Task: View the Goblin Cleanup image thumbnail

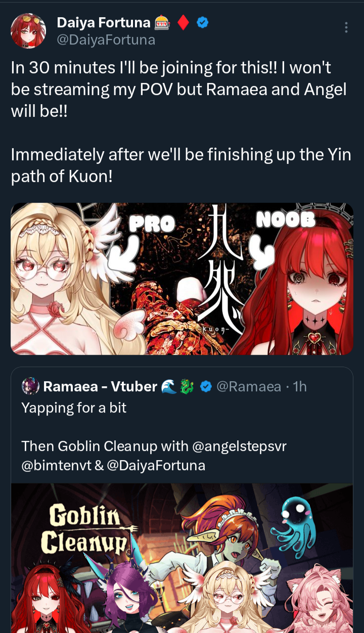Action: point(182,558)
